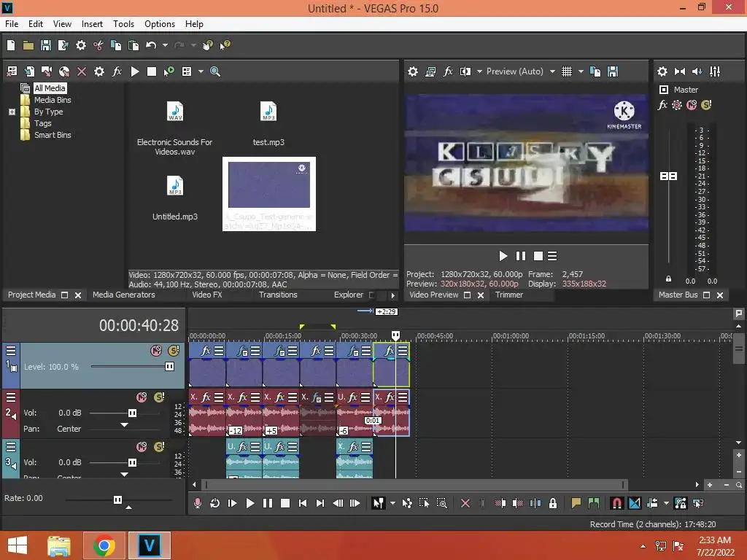Image resolution: width=747 pixels, height=560 pixels.
Task: Open a project with the folder icon
Action: pyautogui.click(x=28, y=45)
